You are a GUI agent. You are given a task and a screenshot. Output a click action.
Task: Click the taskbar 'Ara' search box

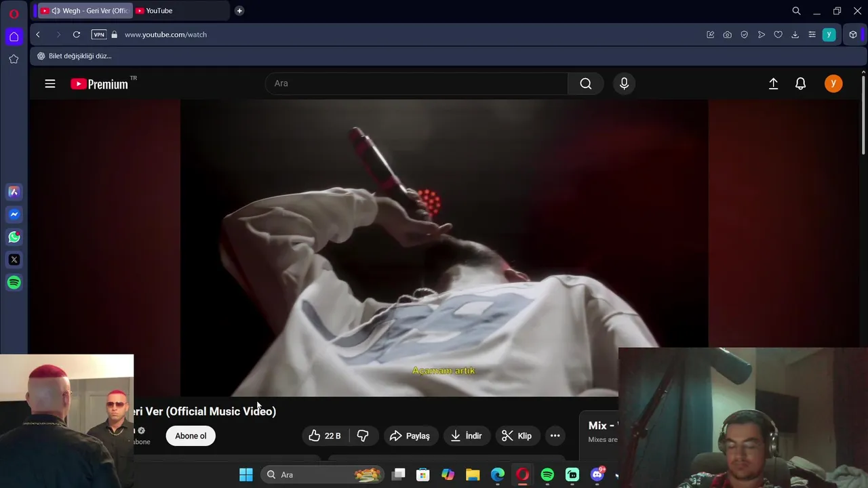pos(322,474)
